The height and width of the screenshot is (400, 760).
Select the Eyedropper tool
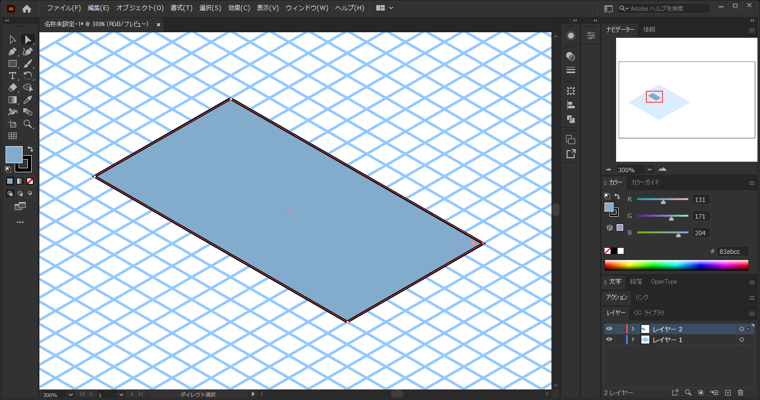[28, 100]
